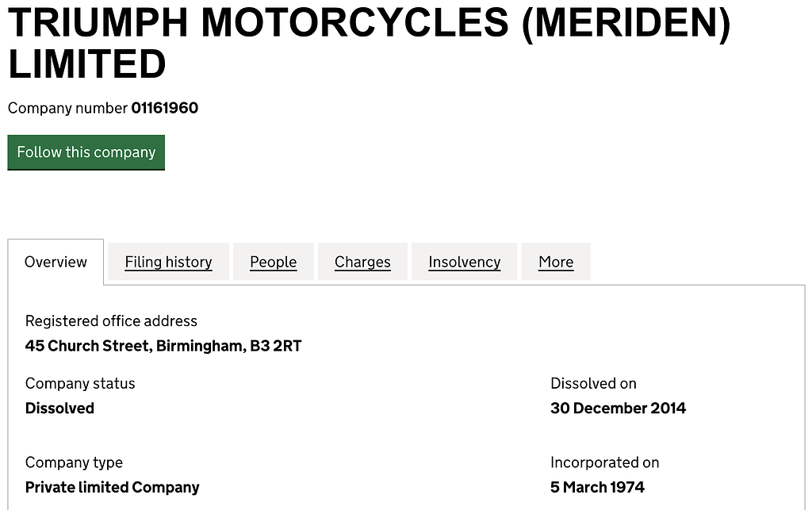Image resolution: width=812 pixels, height=510 pixels.
Task: Click the Incorporated on label
Action: tap(604, 462)
